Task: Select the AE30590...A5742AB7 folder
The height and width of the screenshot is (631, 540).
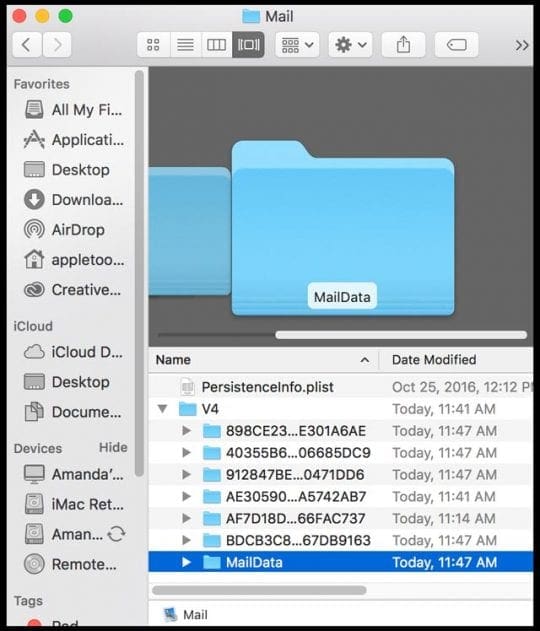Action: [x=340, y=497]
